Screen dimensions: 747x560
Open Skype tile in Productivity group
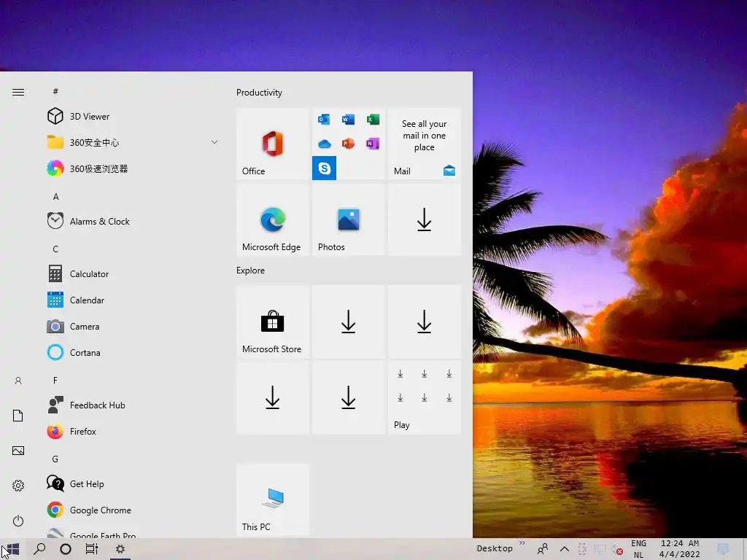tap(324, 168)
